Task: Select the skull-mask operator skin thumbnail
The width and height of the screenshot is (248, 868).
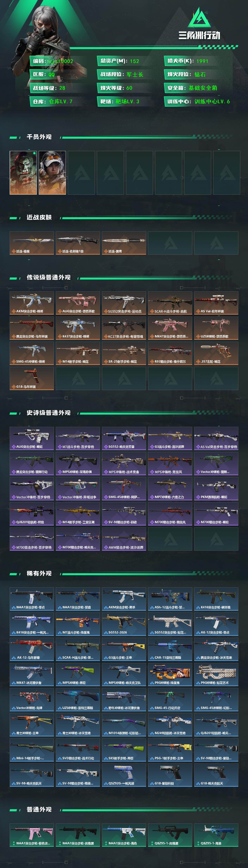Action: (x=23, y=173)
